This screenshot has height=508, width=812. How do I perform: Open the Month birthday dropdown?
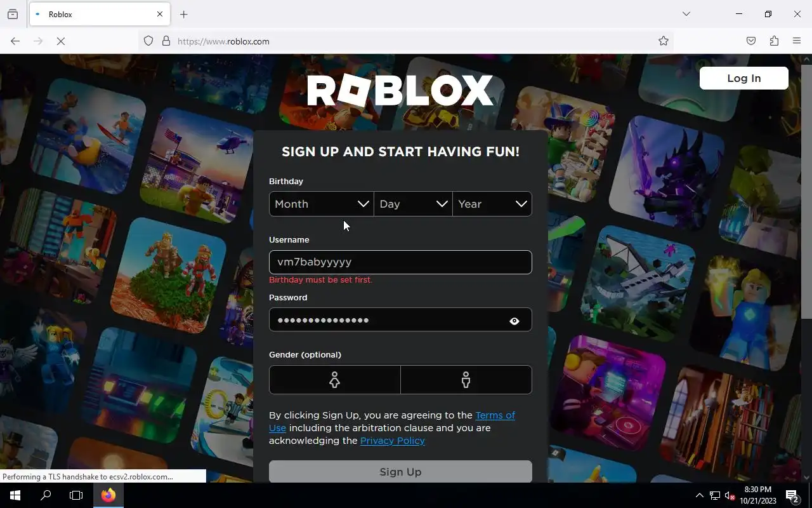click(322, 204)
